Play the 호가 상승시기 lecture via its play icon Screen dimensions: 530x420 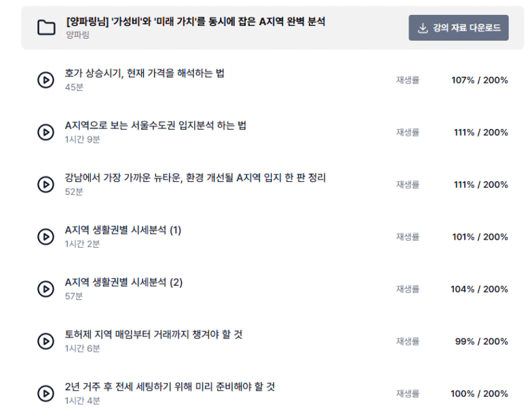click(45, 80)
